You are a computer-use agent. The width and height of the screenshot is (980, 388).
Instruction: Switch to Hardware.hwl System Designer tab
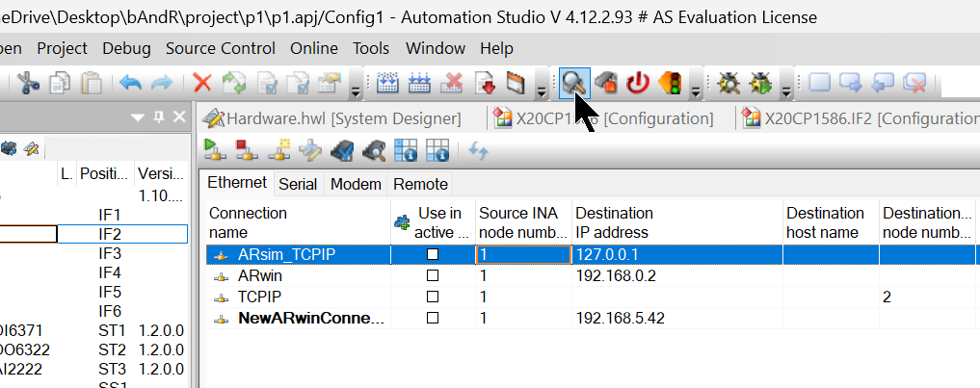(332, 118)
